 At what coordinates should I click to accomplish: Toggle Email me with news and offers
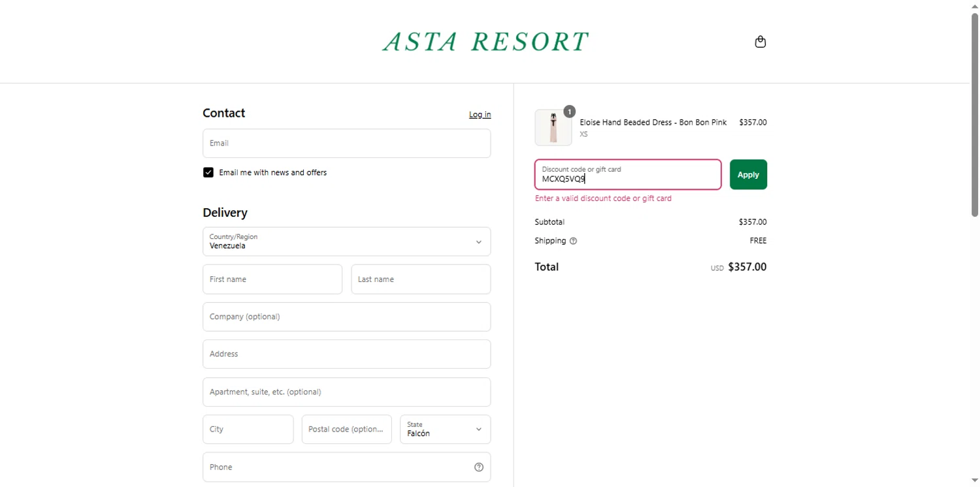click(x=208, y=172)
